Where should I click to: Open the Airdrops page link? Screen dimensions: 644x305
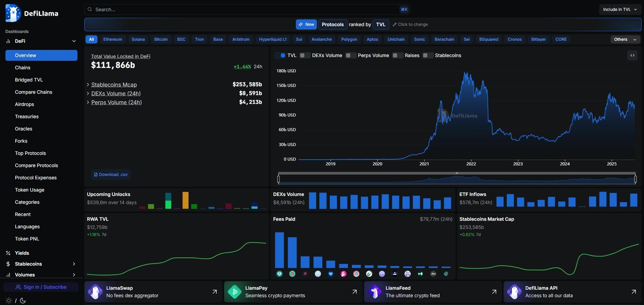click(41, 104)
